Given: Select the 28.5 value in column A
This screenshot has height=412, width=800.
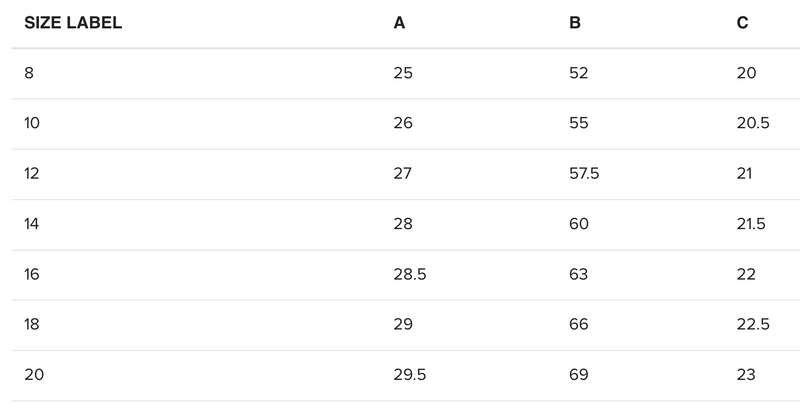Looking at the screenshot, I should coord(410,274).
